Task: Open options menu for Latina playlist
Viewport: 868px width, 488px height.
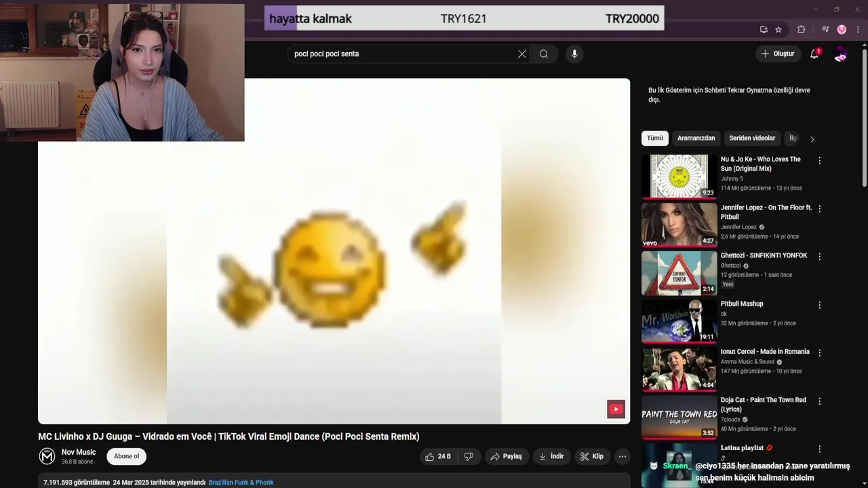Action: pos(819,449)
